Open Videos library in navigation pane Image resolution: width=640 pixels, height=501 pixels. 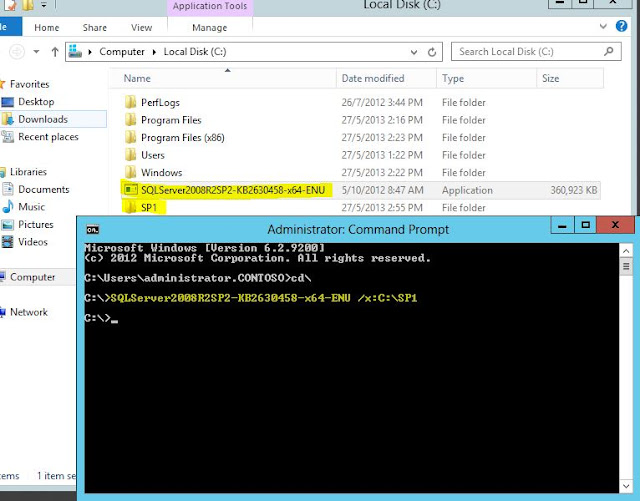coord(33,242)
